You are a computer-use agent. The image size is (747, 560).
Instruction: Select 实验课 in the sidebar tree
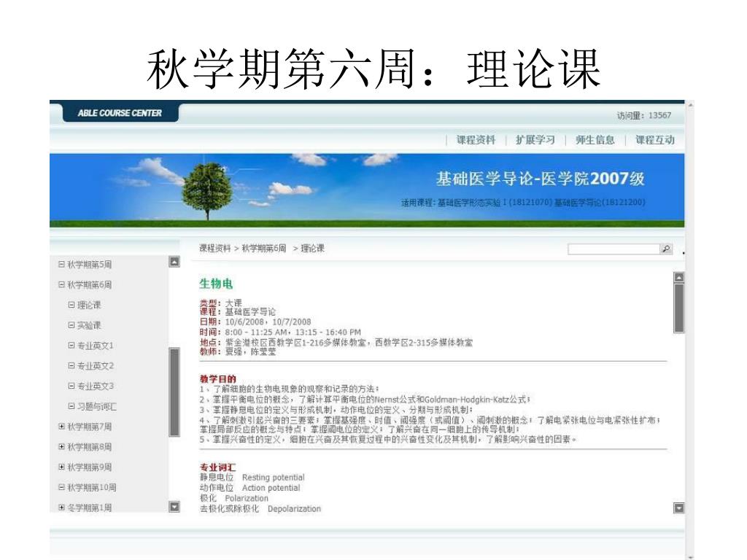click(89, 325)
